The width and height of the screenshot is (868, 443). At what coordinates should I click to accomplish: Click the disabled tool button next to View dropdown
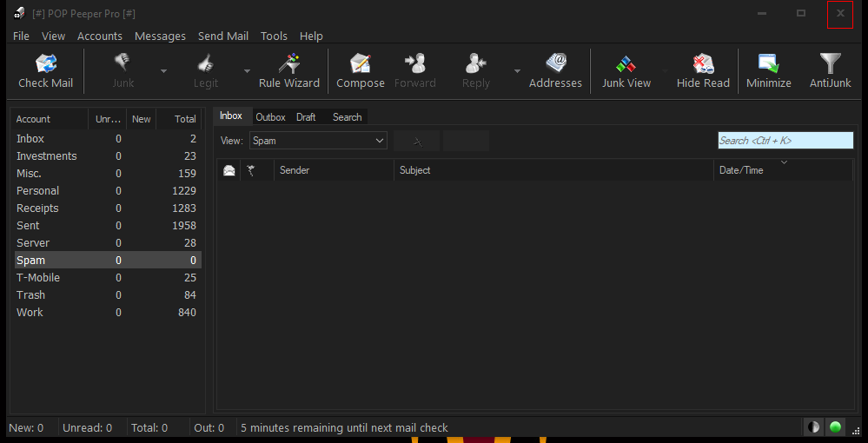[417, 141]
